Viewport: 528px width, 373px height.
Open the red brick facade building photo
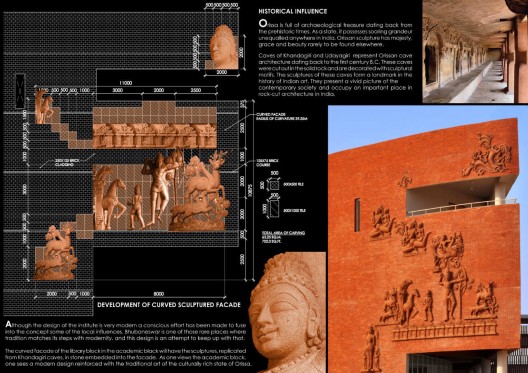coord(428,239)
